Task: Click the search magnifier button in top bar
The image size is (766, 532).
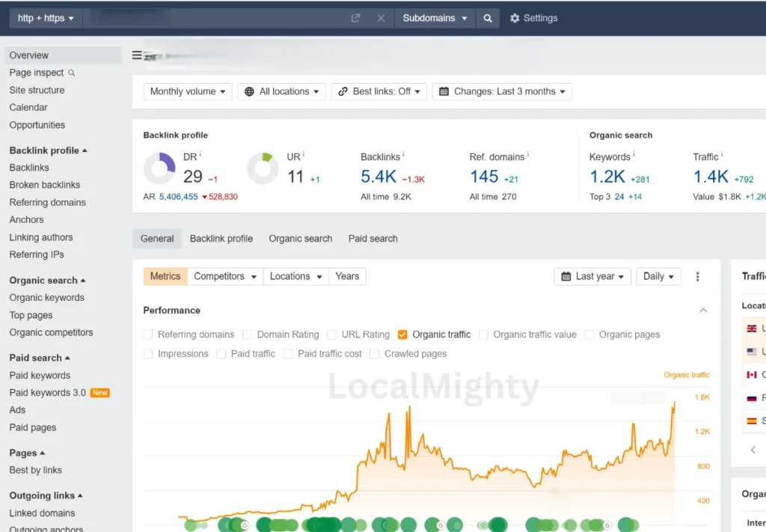Action: [488, 18]
